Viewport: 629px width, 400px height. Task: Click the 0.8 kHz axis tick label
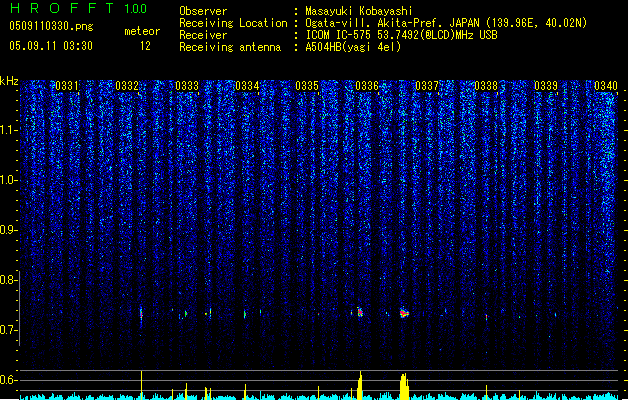(x=8, y=280)
